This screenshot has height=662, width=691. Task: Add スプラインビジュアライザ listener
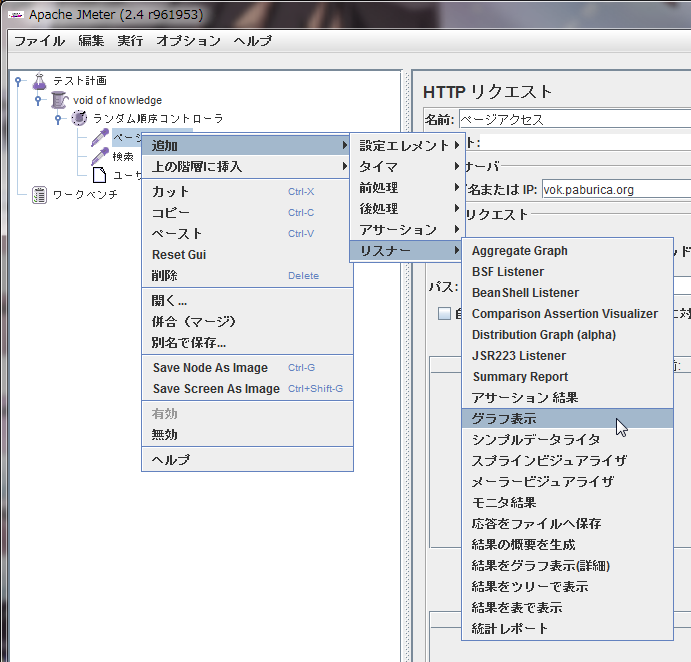click(568, 461)
